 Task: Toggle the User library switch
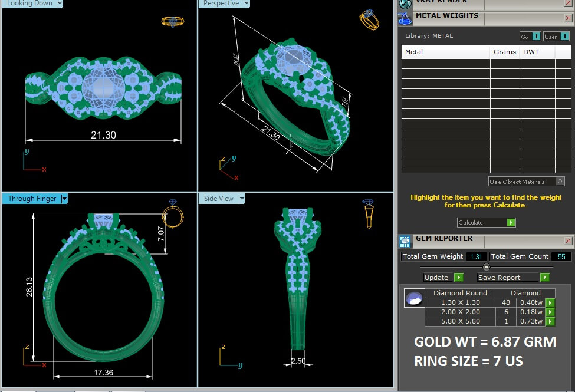pos(565,37)
